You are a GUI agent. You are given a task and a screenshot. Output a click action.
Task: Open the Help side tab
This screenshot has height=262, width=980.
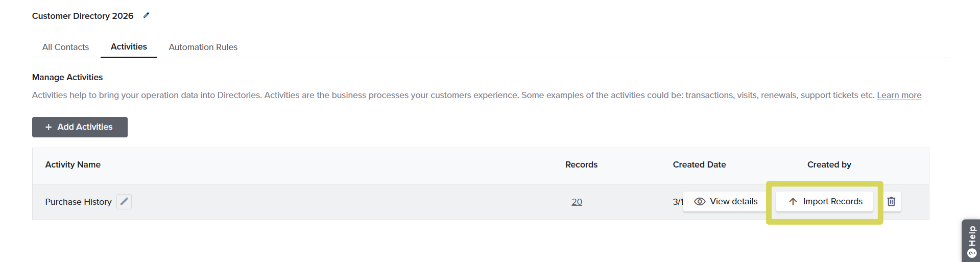pyautogui.click(x=971, y=241)
